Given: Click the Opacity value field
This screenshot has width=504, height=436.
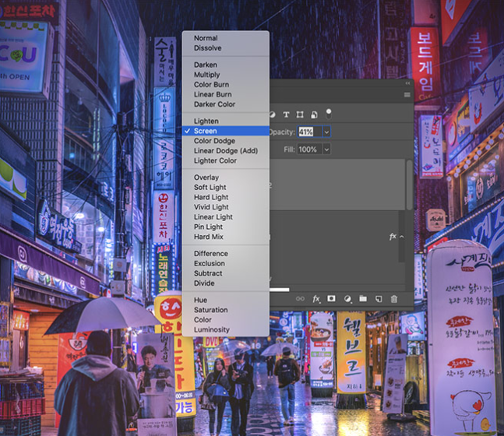Looking at the screenshot, I should click(309, 132).
